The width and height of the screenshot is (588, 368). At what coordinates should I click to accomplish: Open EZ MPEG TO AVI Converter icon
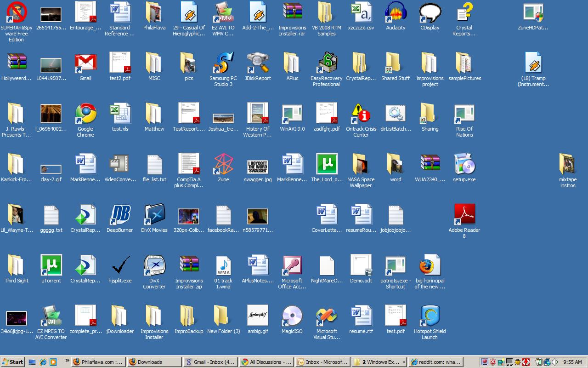(51, 316)
